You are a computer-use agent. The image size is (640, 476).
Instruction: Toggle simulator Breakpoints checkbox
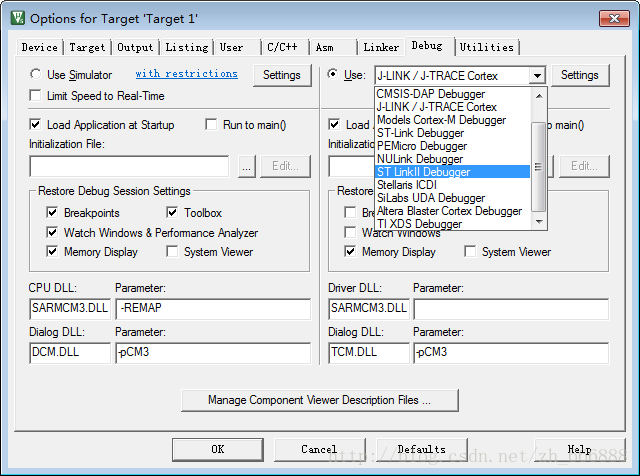(52, 212)
